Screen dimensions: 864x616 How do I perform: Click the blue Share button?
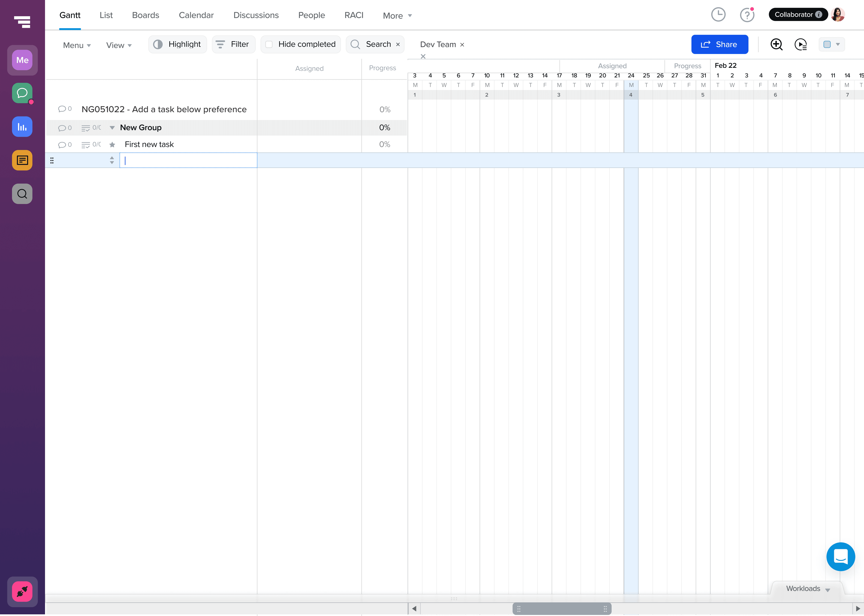(x=719, y=44)
